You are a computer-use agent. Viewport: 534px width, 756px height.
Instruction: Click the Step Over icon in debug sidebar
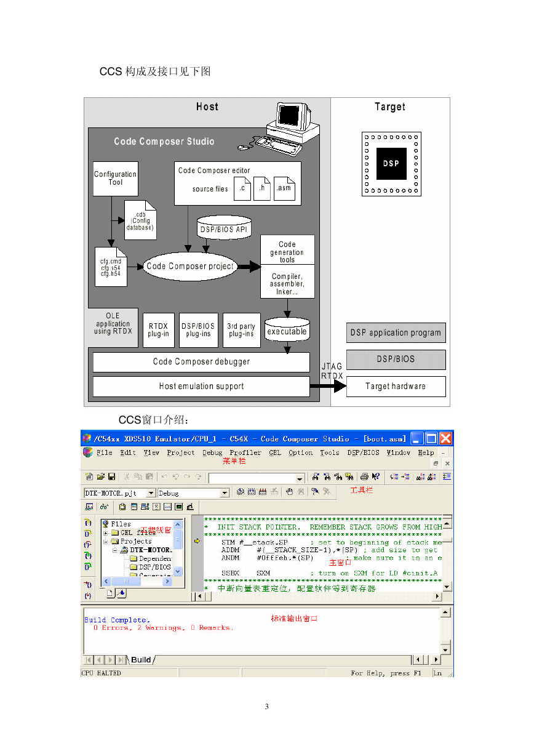tap(88, 534)
